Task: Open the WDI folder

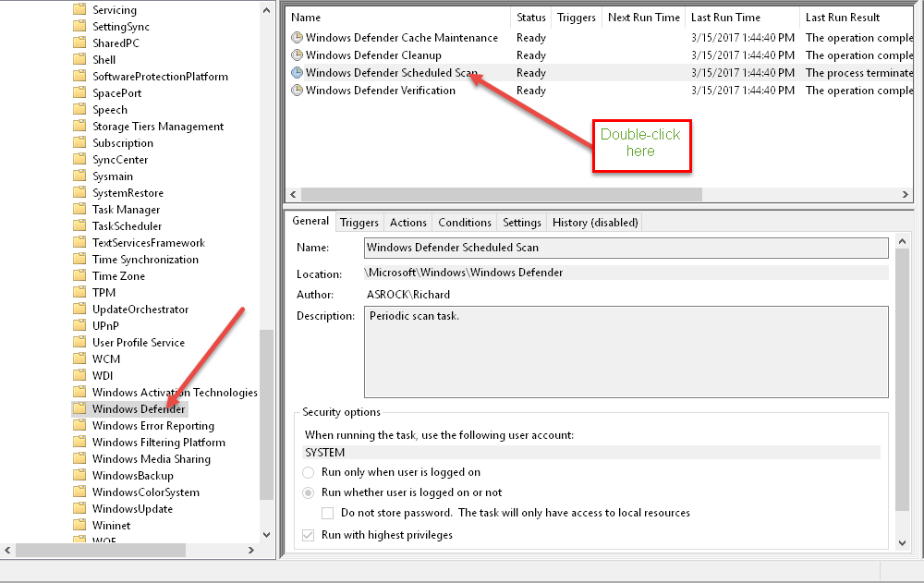Action: coord(103,375)
